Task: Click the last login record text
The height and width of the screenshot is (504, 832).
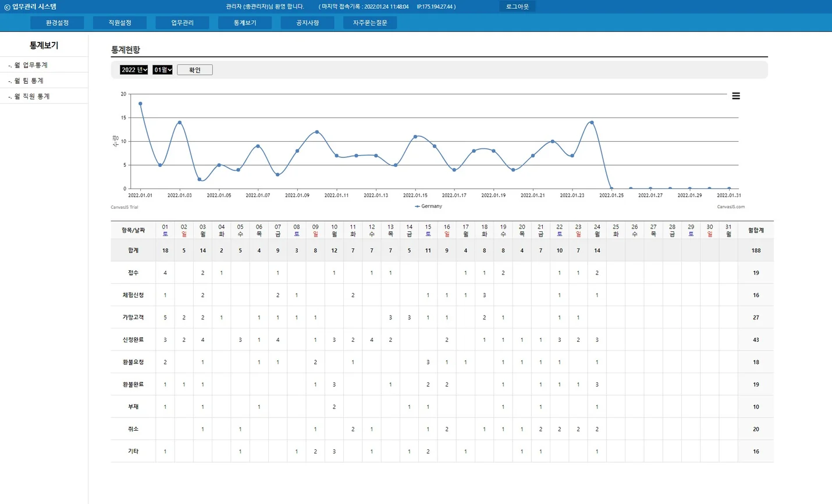Action: (x=387, y=7)
